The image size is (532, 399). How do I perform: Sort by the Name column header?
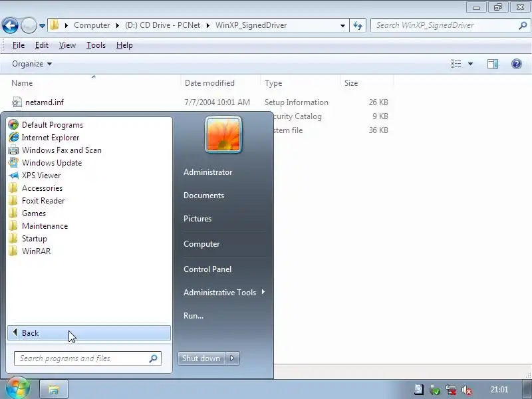[x=93, y=82]
